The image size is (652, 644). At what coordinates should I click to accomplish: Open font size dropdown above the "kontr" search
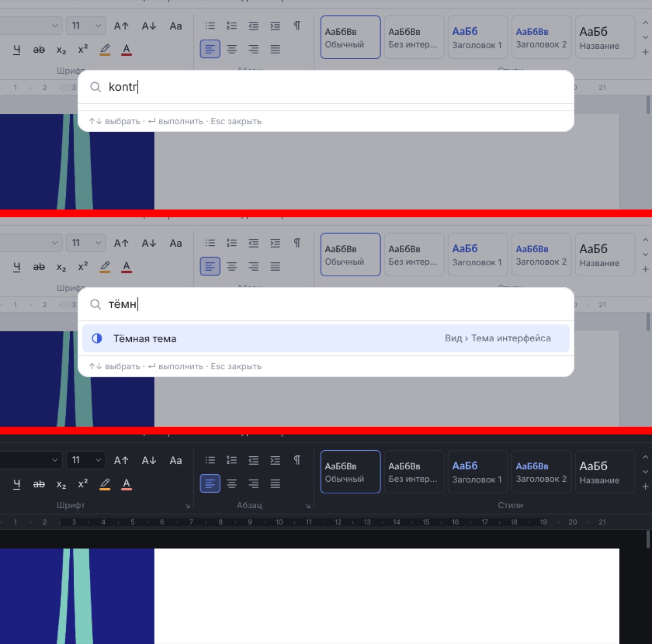[86, 26]
